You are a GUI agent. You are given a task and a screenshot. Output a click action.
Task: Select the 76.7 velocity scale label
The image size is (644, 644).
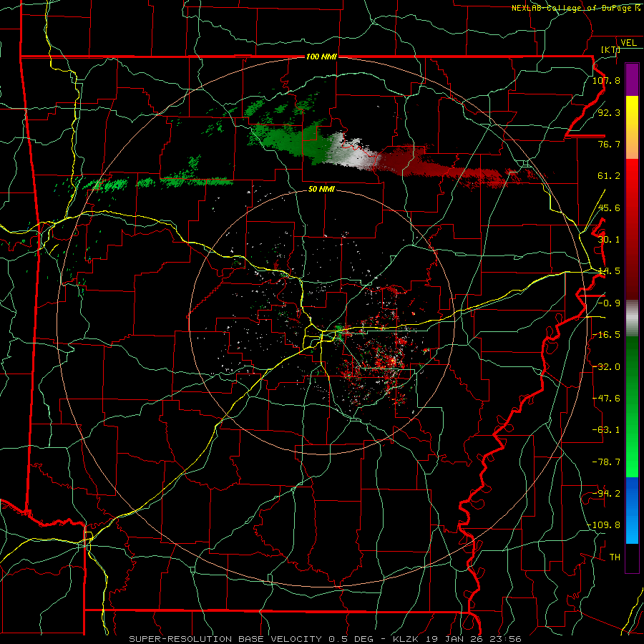(609, 144)
